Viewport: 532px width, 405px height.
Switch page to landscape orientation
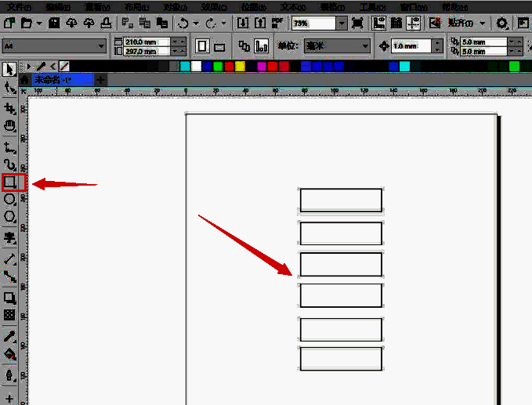219,46
